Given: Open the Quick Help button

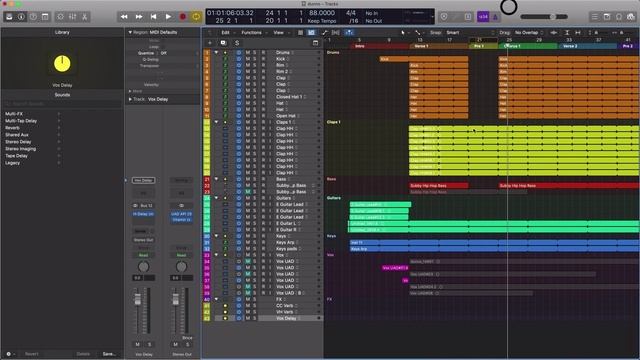Looking at the screenshot, I should pyautogui.click(x=33, y=17).
